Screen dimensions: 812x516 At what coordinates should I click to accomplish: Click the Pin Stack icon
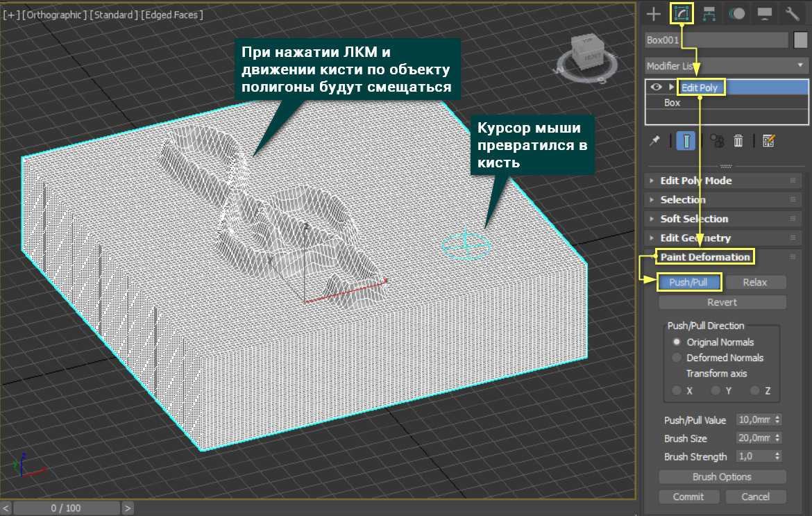coord(654,141)
